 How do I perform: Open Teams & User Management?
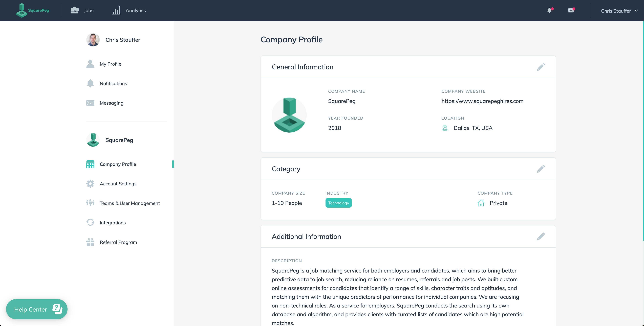(130, 203)
